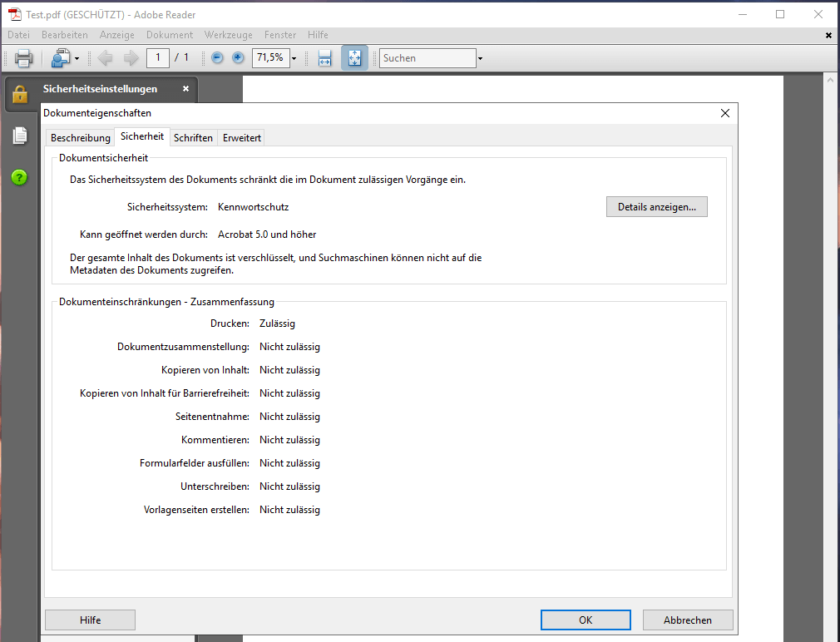Confirm the dialog with OK
This screenshot has height=642, width=840.
click(x=586, y=620)
